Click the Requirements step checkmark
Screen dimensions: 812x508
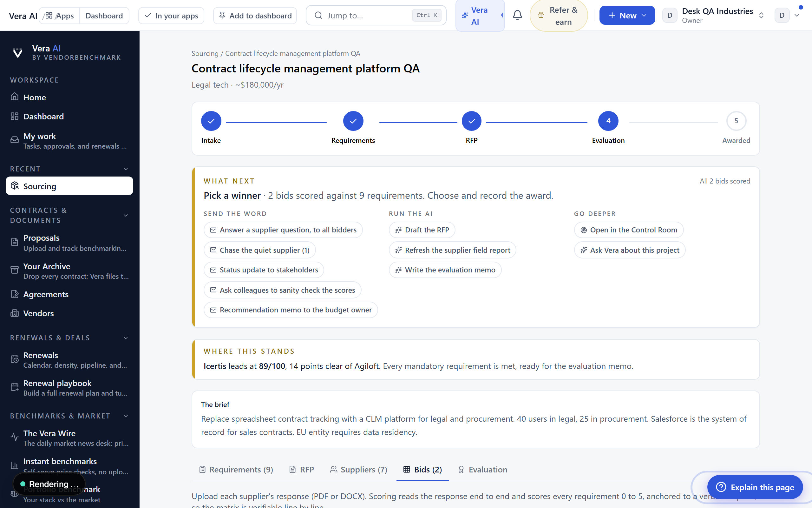tap(353, 121)
